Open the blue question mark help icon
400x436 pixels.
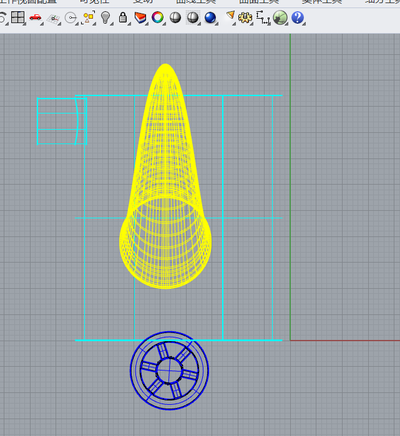[x=298, y=17]
